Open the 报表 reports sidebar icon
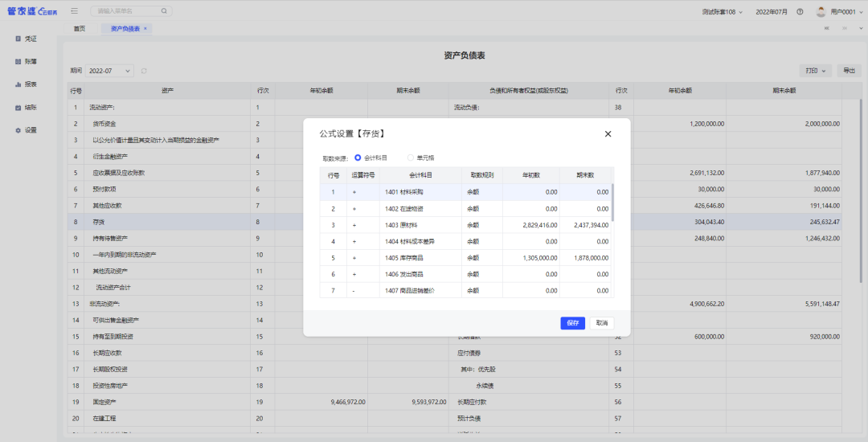868x442 pixels. (18, 84)
